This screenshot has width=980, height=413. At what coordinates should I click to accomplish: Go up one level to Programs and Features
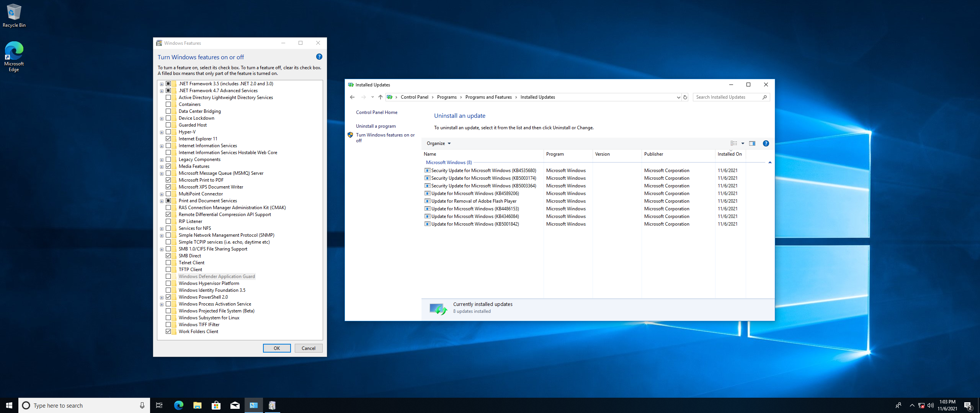380,97
